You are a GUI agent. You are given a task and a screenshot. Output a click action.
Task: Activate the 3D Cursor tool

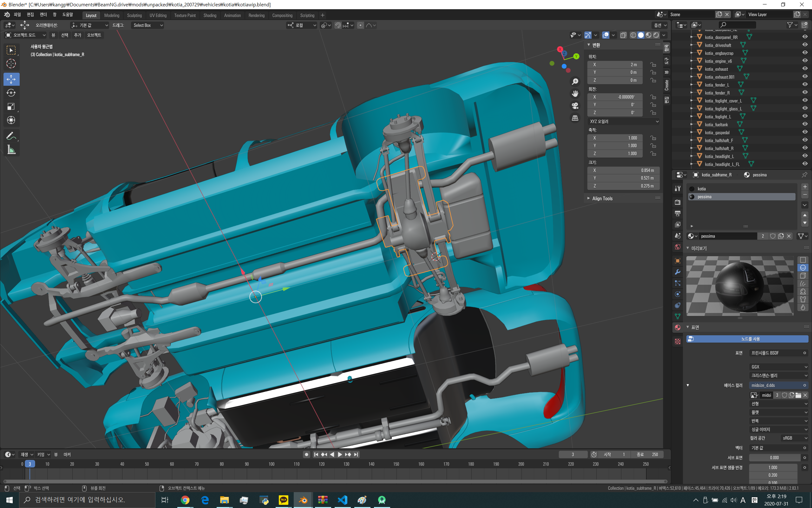11,63
